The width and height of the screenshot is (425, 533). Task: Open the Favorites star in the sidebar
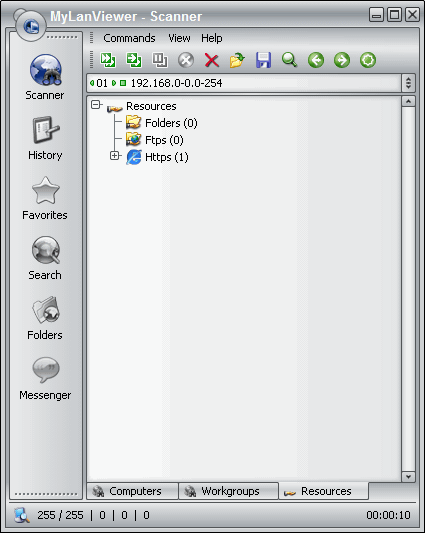(45, 198)
